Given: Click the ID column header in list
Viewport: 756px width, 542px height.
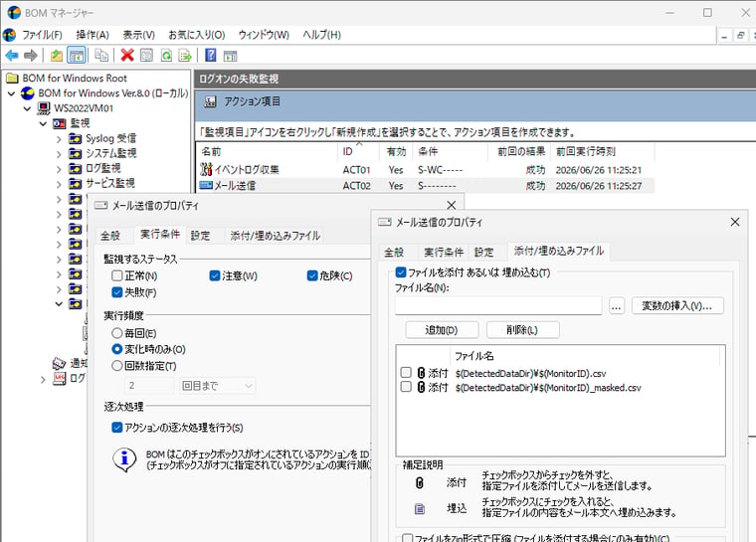Looking at the screenshot, I should pyautogui.click(x=358, y=152).
